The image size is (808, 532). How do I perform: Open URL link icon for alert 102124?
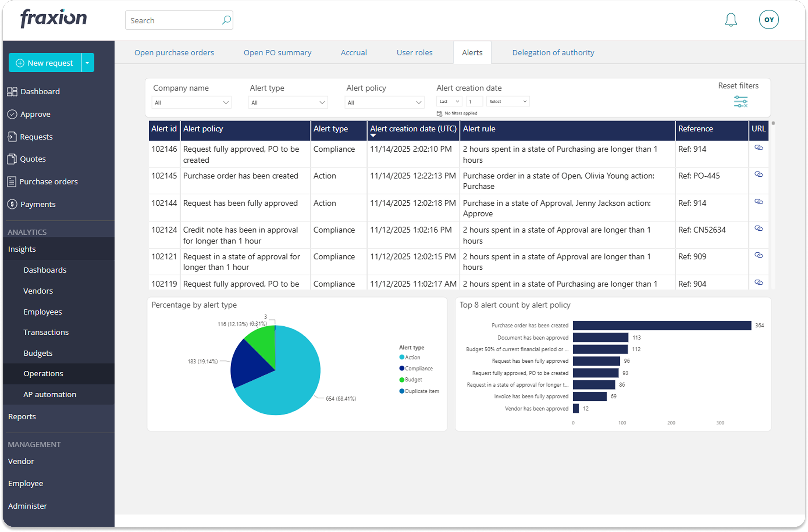(x=758, y=228)
